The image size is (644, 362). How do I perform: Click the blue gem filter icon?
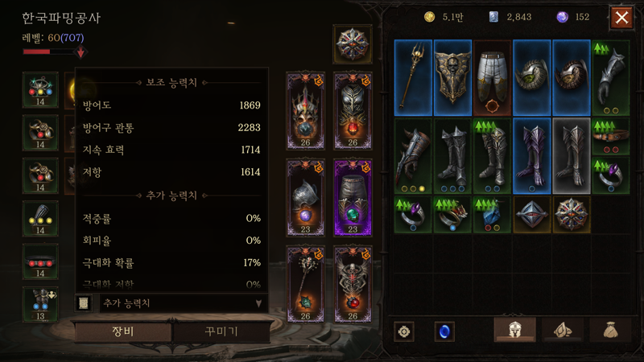coord(444,331)
